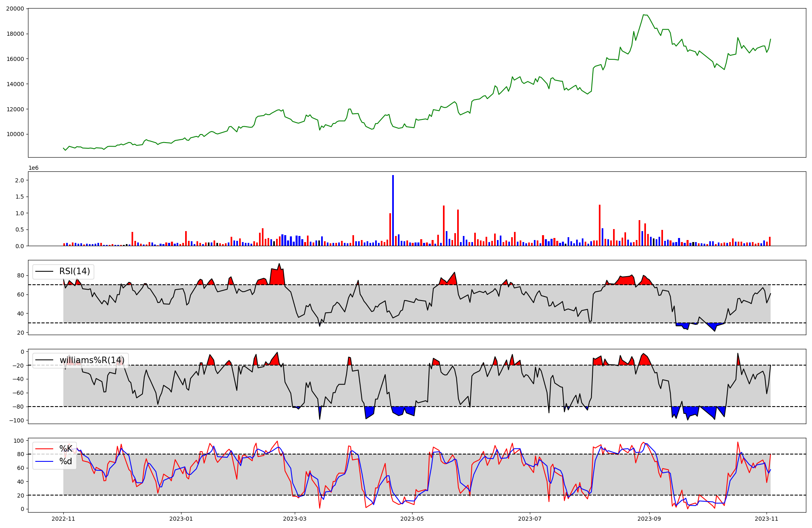Screen dimensions: 812x528
Task: Click the %K legend text
Action: click(x=66, y=449)
